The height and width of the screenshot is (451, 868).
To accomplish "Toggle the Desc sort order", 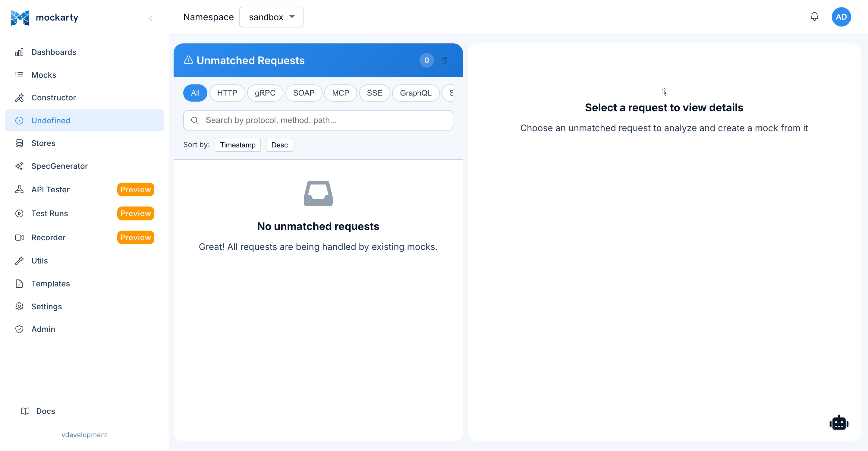I will 279,145.
